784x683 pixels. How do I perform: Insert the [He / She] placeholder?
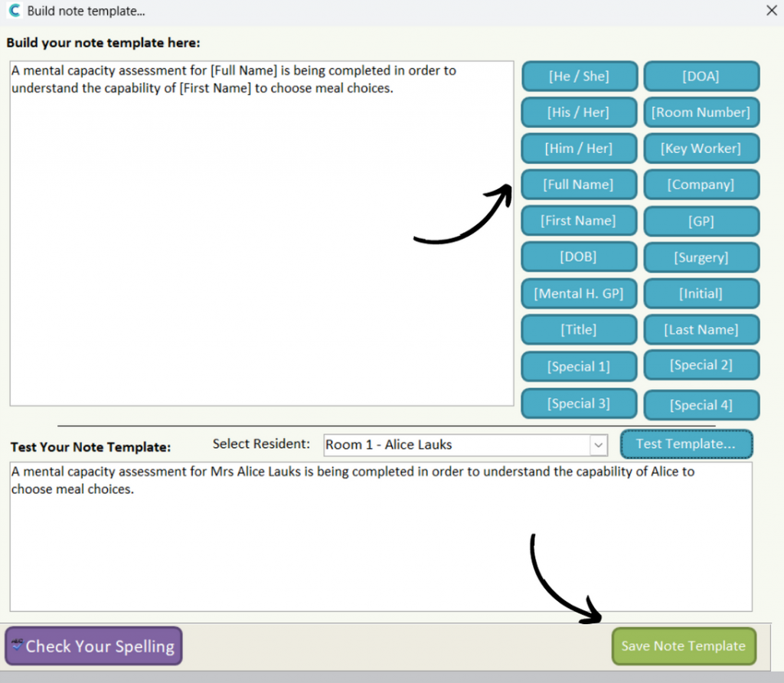click(579, 77)
